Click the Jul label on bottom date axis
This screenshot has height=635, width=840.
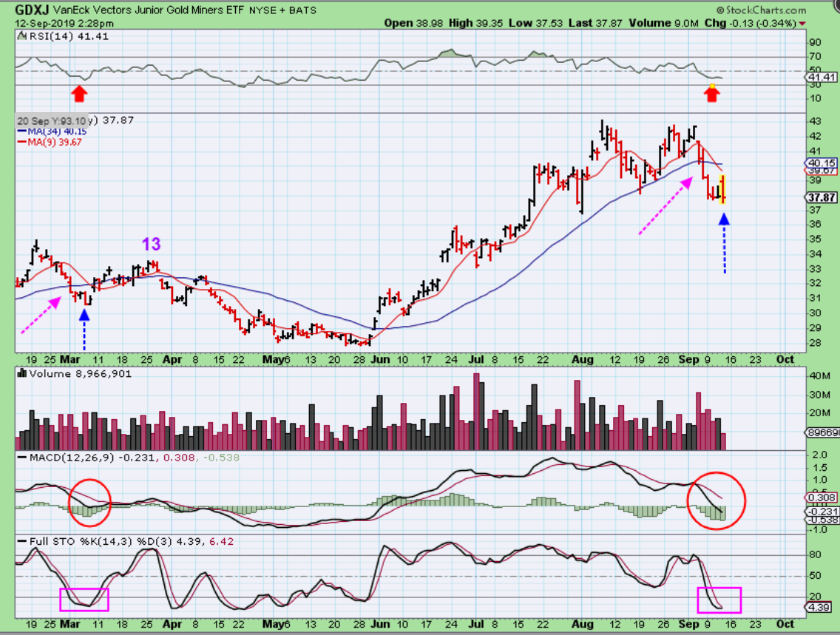(x=475, y=625)
